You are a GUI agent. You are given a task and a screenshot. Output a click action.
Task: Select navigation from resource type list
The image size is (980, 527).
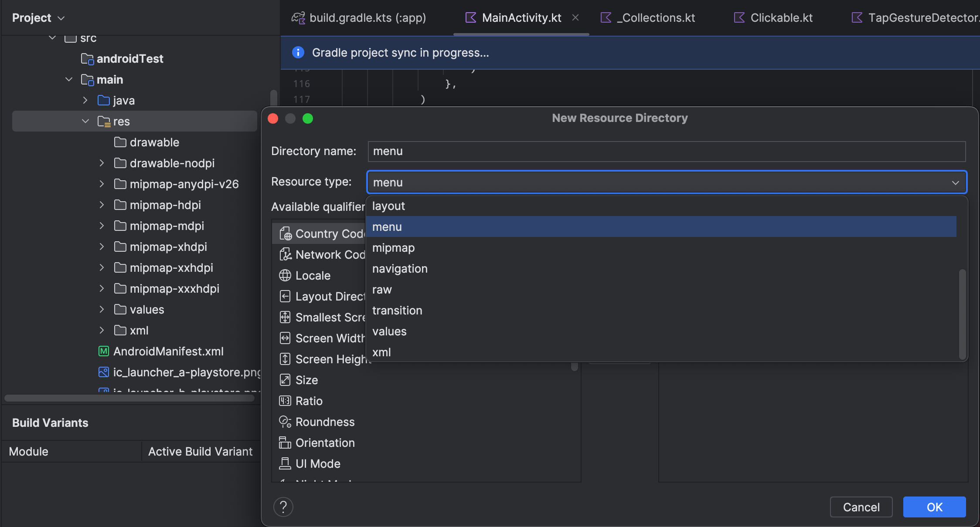point(400,268)
